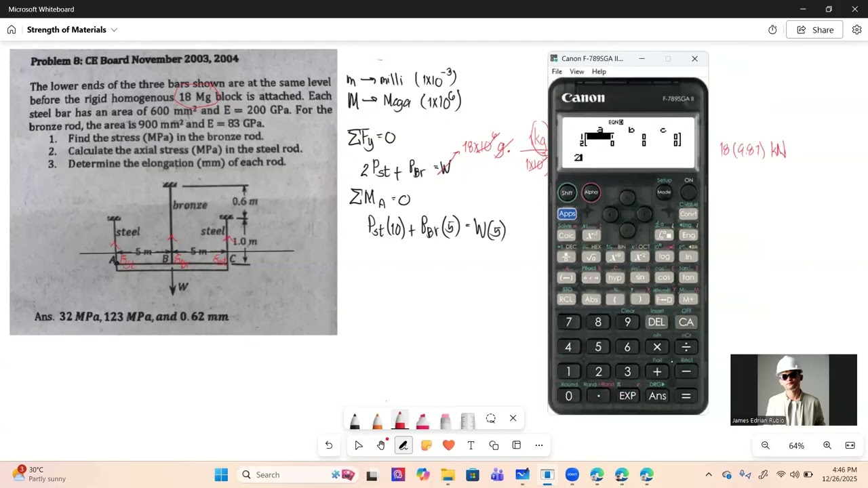Image resolution: width=868 pixels, height=488 pixels.
Task: Open Whiteboard settings gear
Action: [856, 30]
